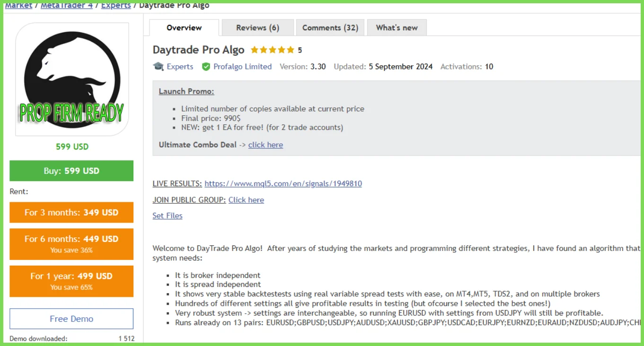Image resolution: width=644 pixels, height=346 pixels.
Task: Switch to the Reviews (6) tab
Action: coord(258,27)
